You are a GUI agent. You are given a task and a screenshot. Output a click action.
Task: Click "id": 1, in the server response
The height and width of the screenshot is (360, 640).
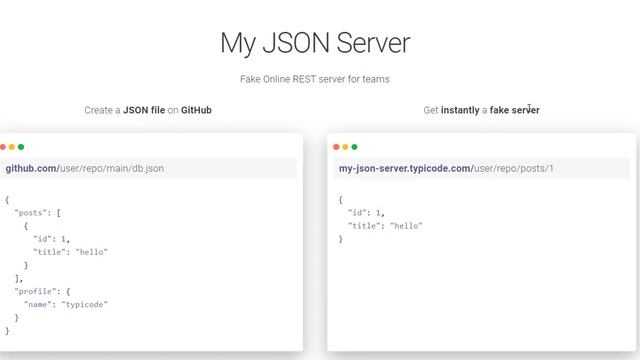coord(366,213)
